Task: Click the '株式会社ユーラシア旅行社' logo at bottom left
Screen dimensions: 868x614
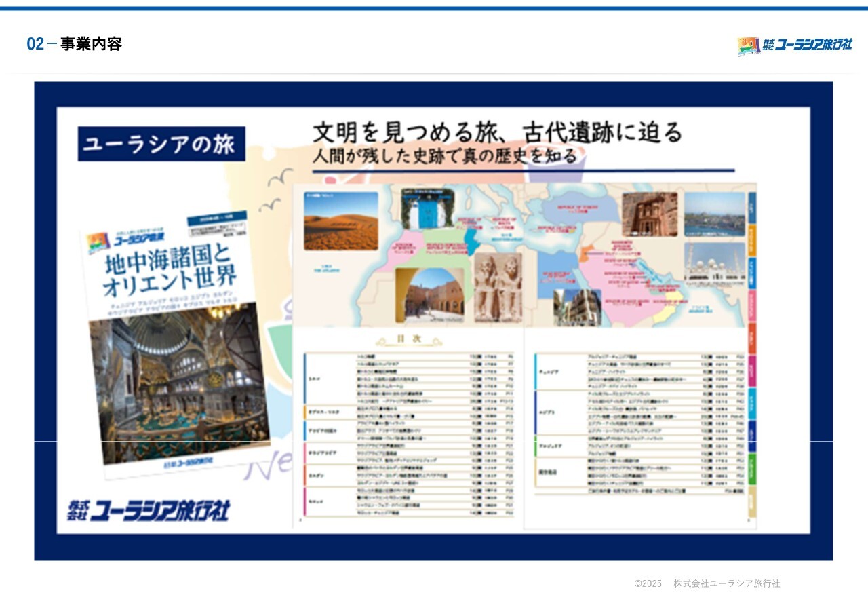Action: pos(149,510)
